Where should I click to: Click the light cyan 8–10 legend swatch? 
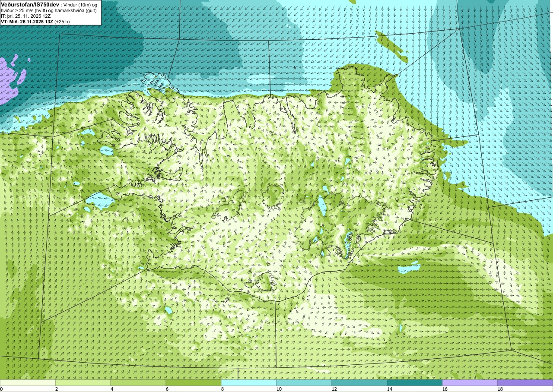pos(249,383)
